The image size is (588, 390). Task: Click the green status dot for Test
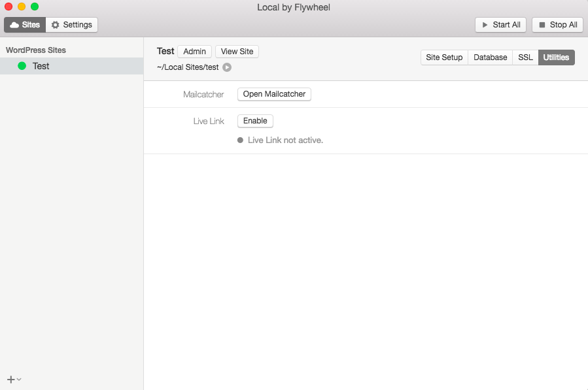(x=22, y=66)
